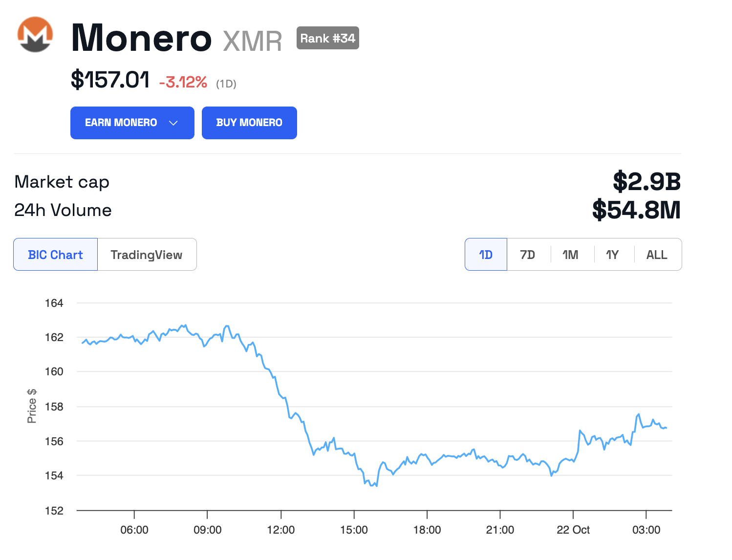The height and width of the screenshot is (560, 732).
Task: Select the 1Y time range
Action: click(613, 254)
